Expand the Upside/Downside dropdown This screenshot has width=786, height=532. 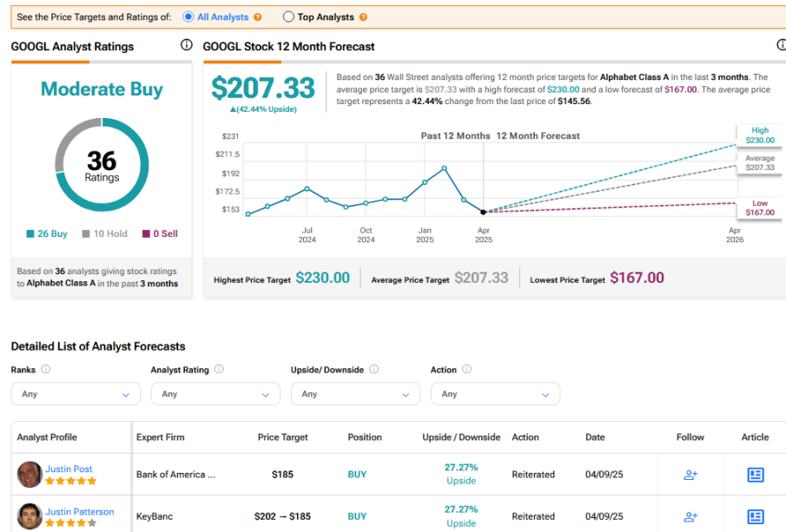(x=355, y=394)
